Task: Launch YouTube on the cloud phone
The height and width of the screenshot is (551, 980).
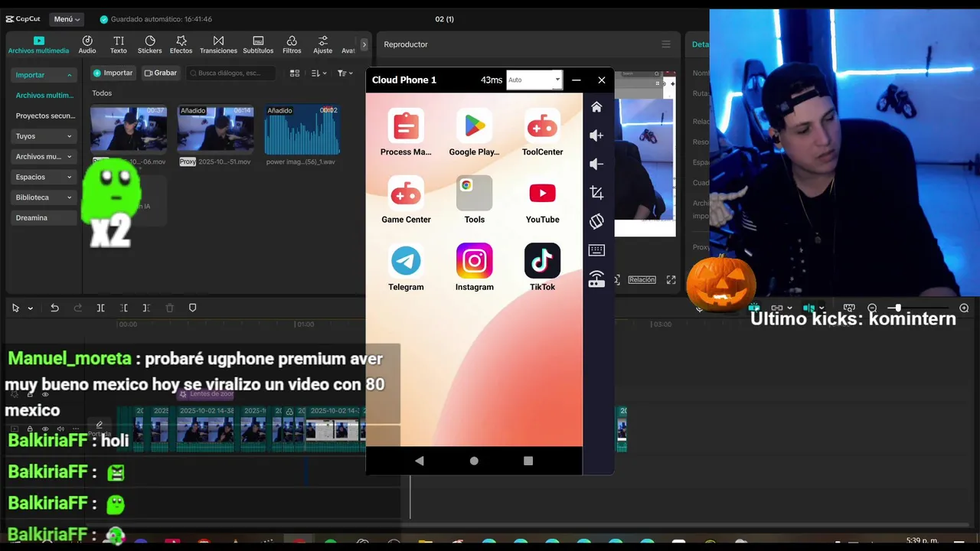Action: pos(542,201)
